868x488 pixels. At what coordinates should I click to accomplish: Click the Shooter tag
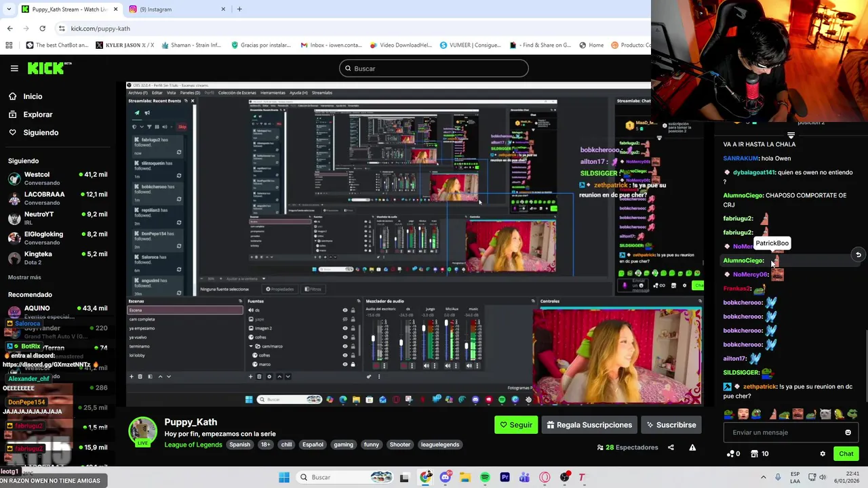[399, 445]
